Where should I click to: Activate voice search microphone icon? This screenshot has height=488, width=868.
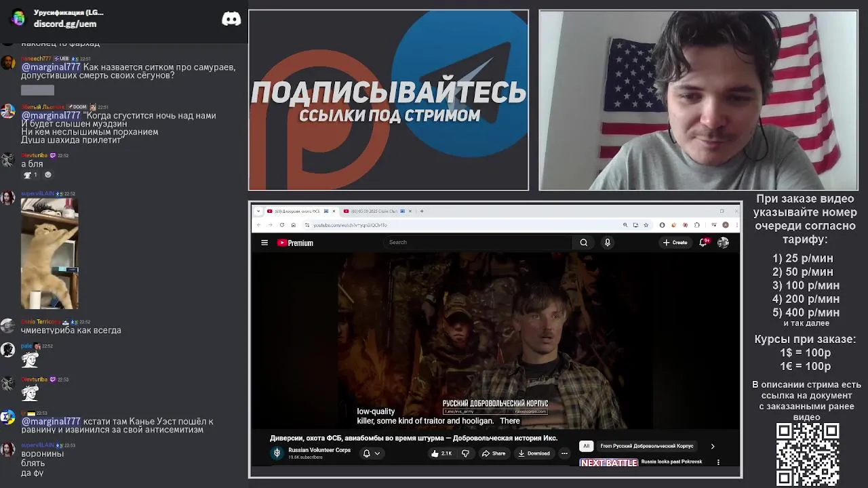(608, 243)
